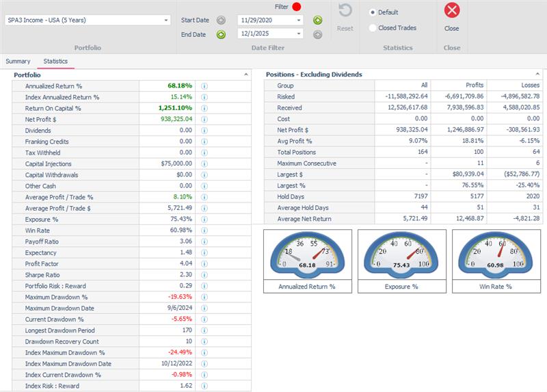Viewport: 547px width, 392px height.
Task: Click the Drawdown Recovery Count label
Action: pyautogui.click(x=62, y=341)
